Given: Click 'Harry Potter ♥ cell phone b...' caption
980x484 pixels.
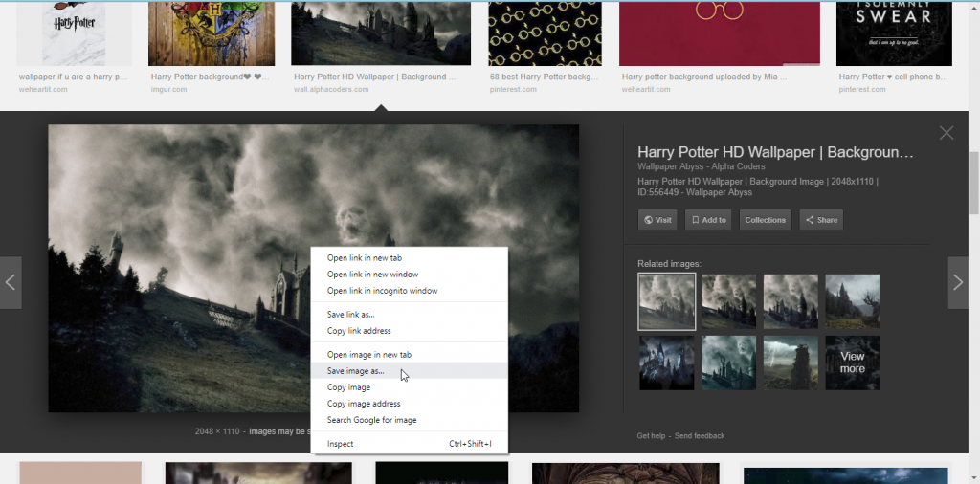Looking at the screenshot, I should (893, 77).
